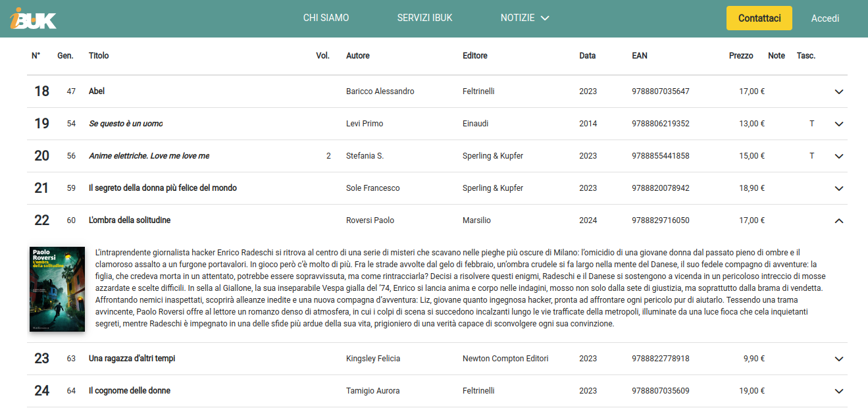868x410 pixels.
Task: Click the Prezzo column header
Action: pos(741,56)
